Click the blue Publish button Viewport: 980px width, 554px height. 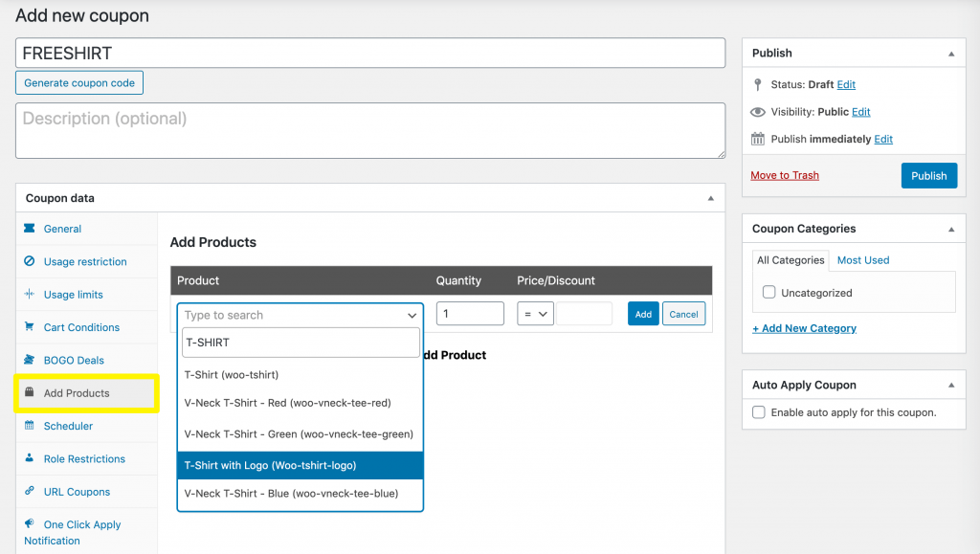[928, 175]
